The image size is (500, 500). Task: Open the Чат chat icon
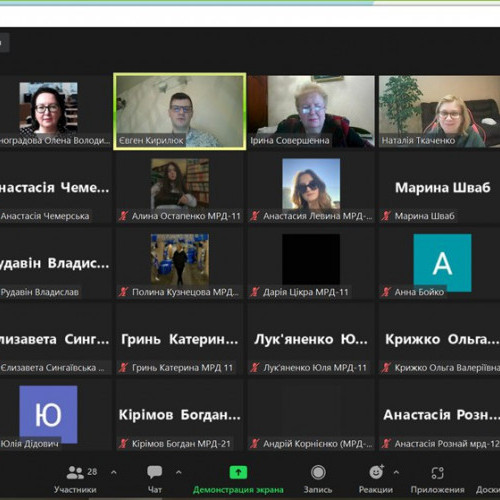click(x=155, y=472)
